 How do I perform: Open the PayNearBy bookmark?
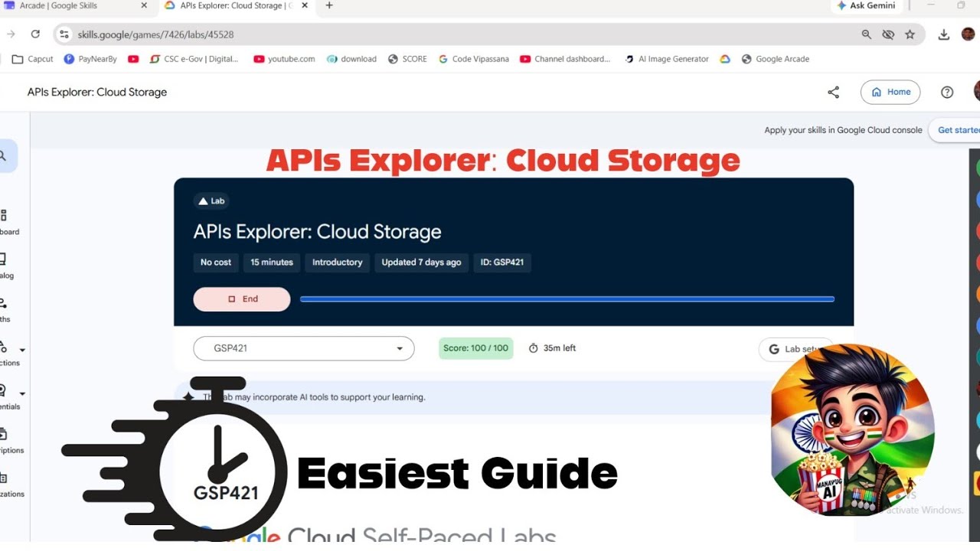tap(90, 59)
